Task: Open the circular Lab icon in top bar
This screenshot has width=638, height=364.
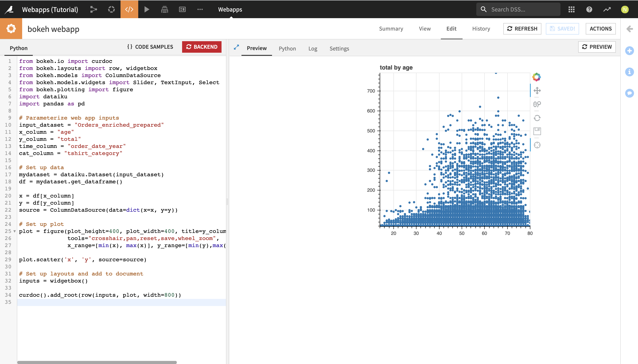Action: (111, 10)
